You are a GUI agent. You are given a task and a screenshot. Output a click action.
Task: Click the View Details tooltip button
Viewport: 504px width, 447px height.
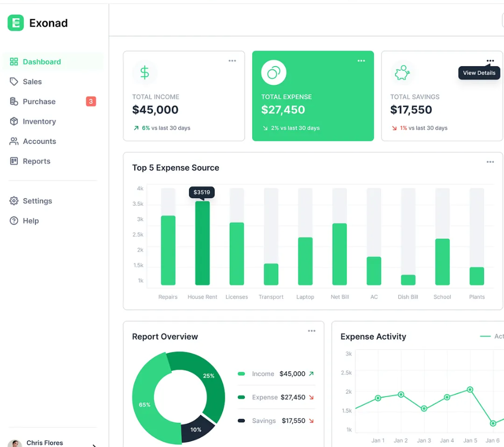pyautogui.click(x=479, y=73)
